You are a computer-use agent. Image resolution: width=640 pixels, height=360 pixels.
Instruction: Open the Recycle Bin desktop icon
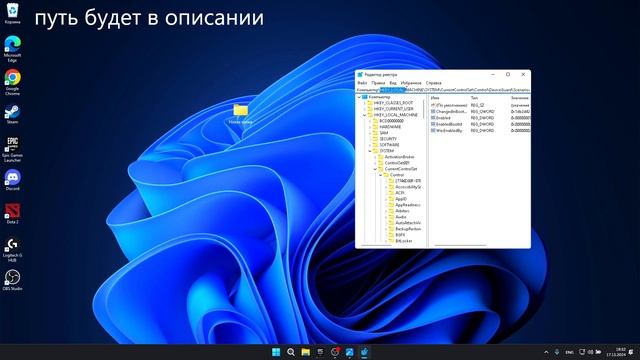[12, 13]
